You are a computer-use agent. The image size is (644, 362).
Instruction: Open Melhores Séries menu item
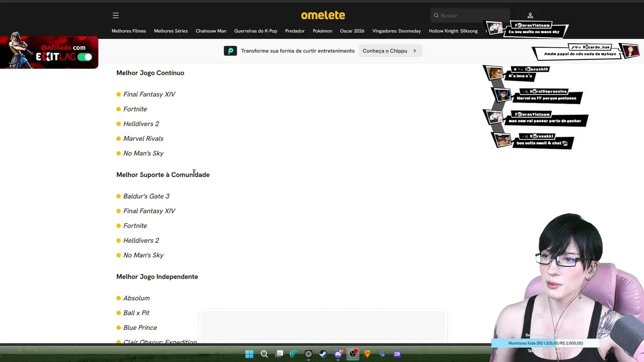point(171,31)
